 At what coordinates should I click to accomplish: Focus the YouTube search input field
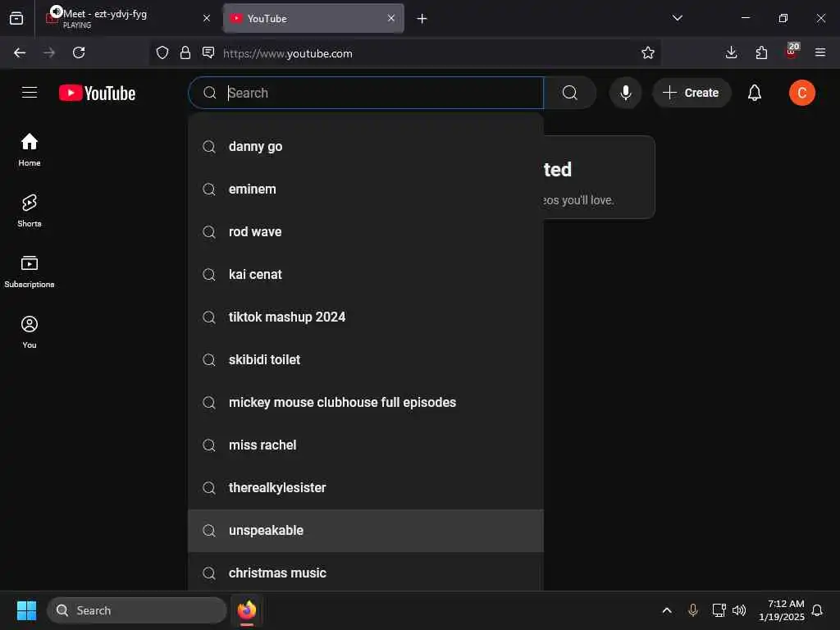pyautogui.click(x=366, y=93)
